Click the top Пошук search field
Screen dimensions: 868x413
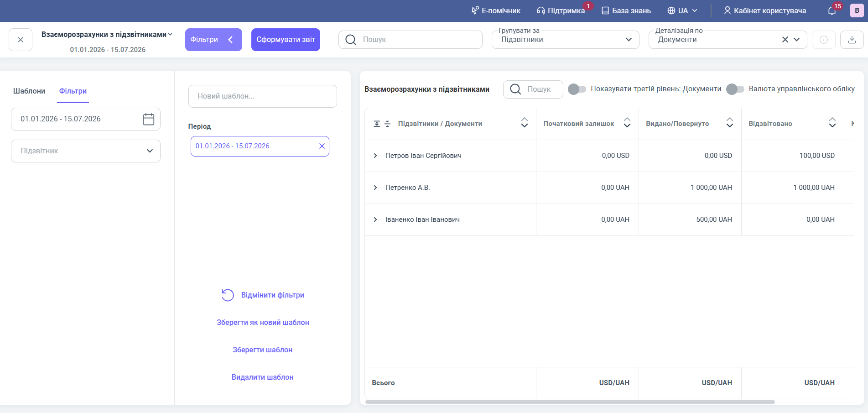click(411, 40)
